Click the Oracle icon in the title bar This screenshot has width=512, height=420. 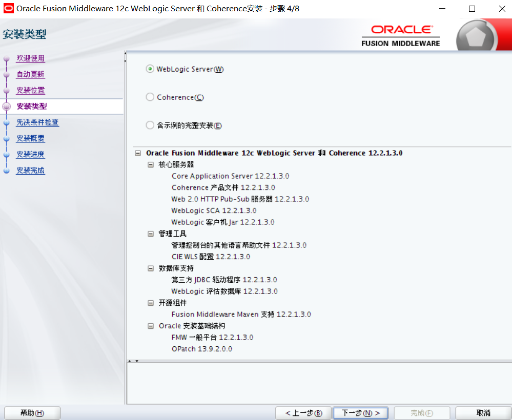pyautogui.click(x=9, y=8)
